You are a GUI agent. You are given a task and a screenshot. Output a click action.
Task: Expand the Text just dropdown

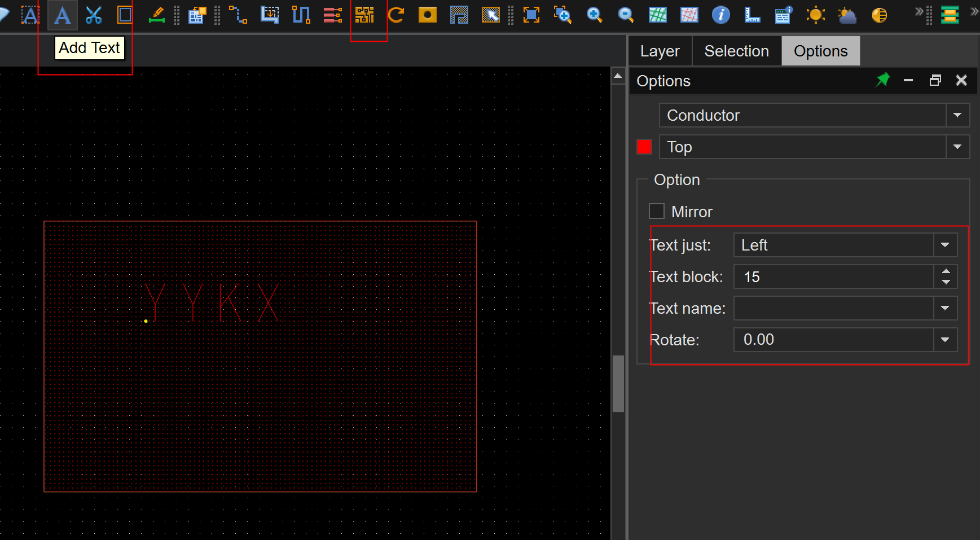pyautogui.click(x=945, y=245)
